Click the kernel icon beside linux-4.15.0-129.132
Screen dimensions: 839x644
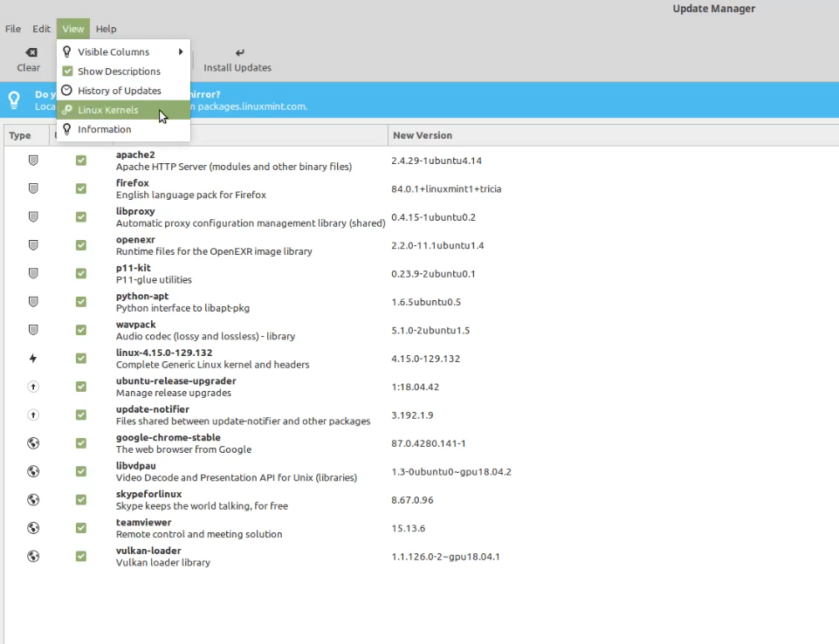[x=32, y=358]
